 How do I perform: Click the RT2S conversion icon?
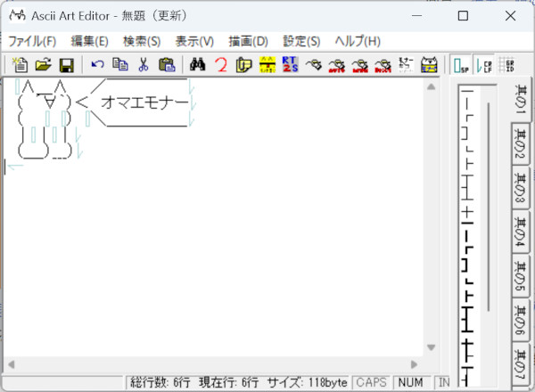tap(291, 64)
